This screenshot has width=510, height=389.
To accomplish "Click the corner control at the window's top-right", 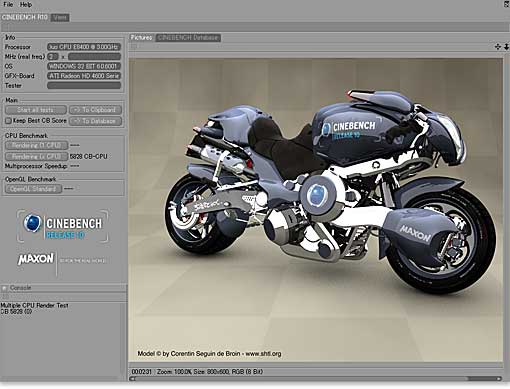I will (507, 4).
